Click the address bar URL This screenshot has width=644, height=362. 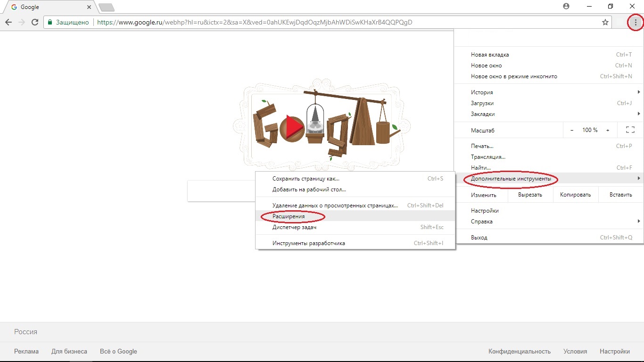tap(255, 22)
